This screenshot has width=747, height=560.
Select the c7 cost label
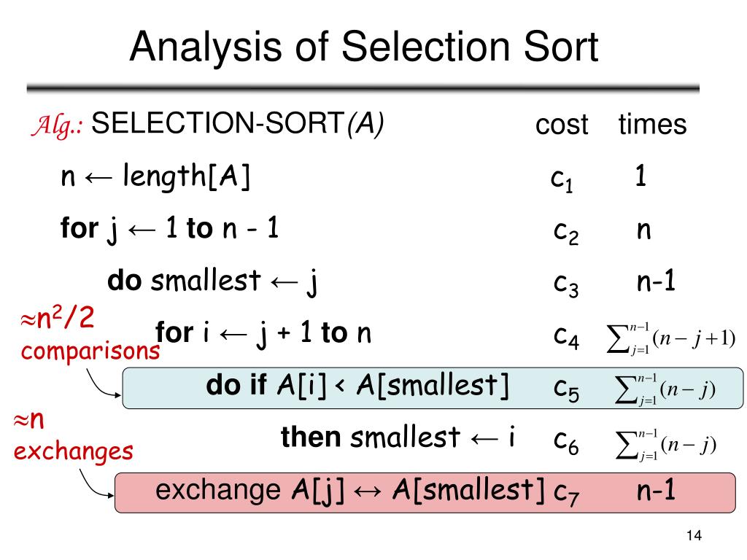pos(566,494)
